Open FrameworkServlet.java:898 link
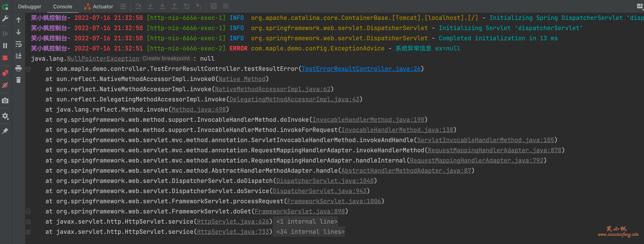This screenshot has height=244, width=644. click(300, 211)
